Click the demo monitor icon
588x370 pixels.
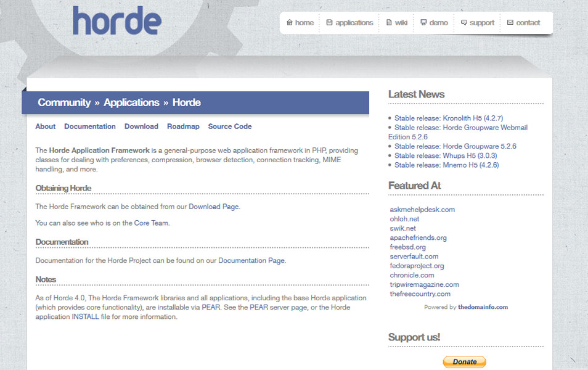pyautogui.click(x=423, y=23)
